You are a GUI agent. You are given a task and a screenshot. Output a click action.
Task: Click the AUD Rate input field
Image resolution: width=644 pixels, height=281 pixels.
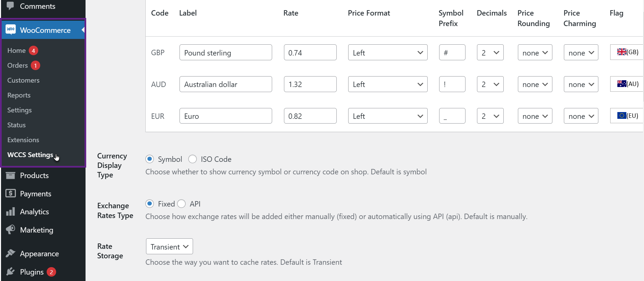click(x=310, y=84)
